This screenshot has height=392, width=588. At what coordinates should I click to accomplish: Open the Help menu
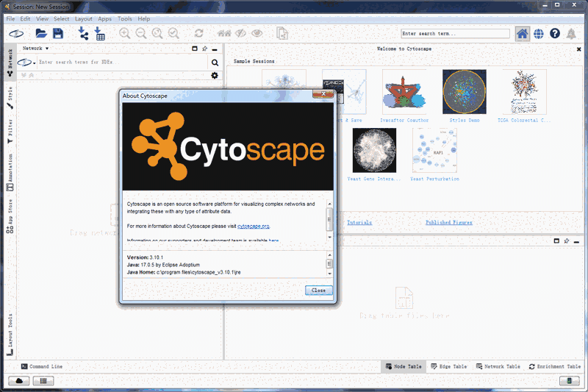(143, 19)
